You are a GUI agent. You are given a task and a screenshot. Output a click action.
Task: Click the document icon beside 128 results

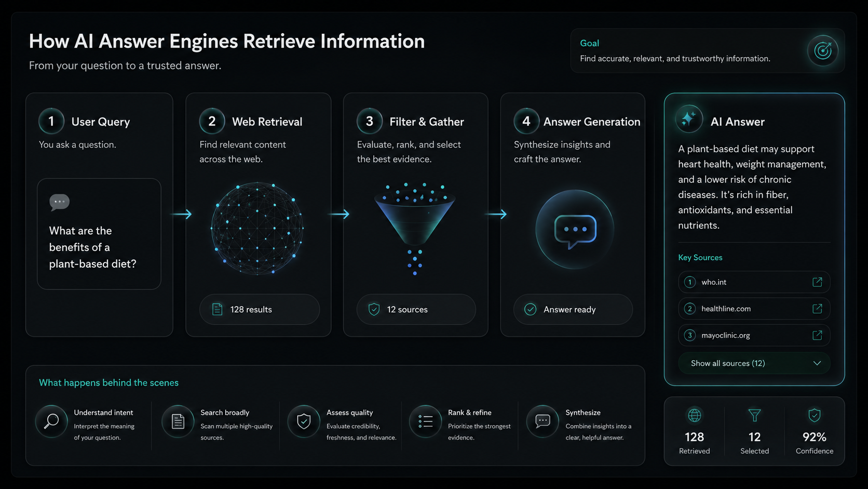click(x=217, y=309)
